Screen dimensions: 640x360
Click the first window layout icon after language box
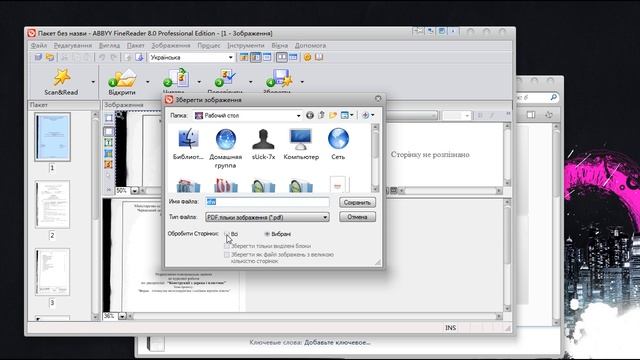[244, 58]
